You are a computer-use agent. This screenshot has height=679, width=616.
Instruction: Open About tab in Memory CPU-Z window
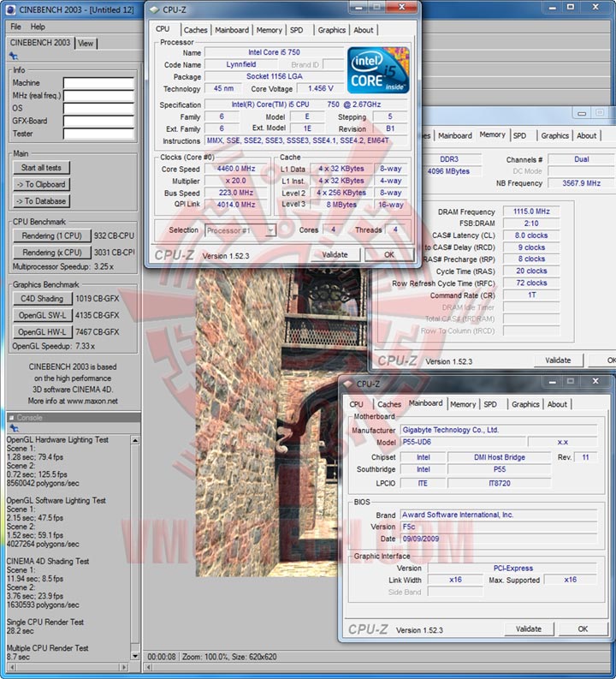point(587,135)
